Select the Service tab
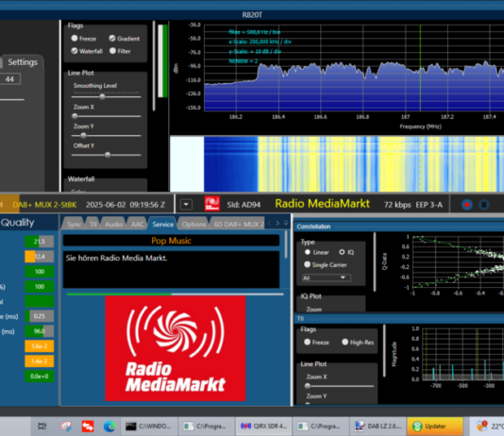This screenshot has width=504, height=436. pyautogui.click(x=162, y=225)
